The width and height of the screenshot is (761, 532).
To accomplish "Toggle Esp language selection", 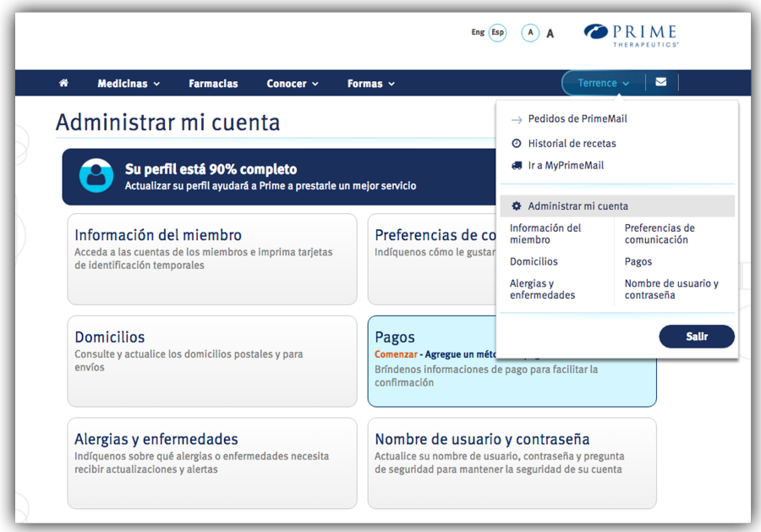I will click(x=496, y=32).
